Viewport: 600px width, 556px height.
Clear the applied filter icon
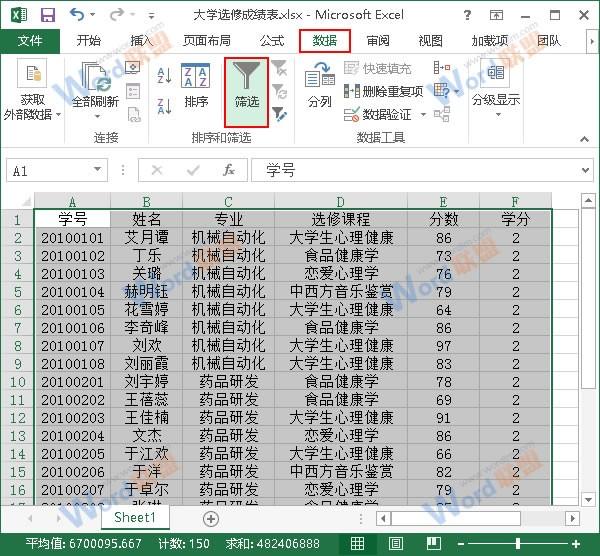279,68
